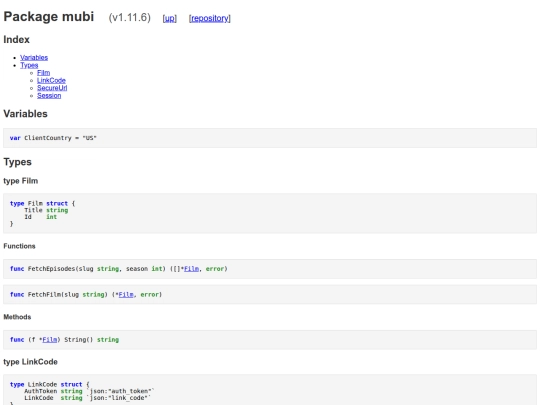Click the type Film subheading
This screenshot has height=405, width=540.
pyautogui.click(x=21, y=181)
